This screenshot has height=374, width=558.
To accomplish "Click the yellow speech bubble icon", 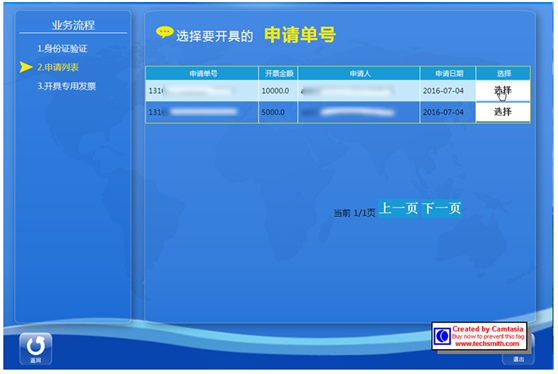I will tap(165, 32).
